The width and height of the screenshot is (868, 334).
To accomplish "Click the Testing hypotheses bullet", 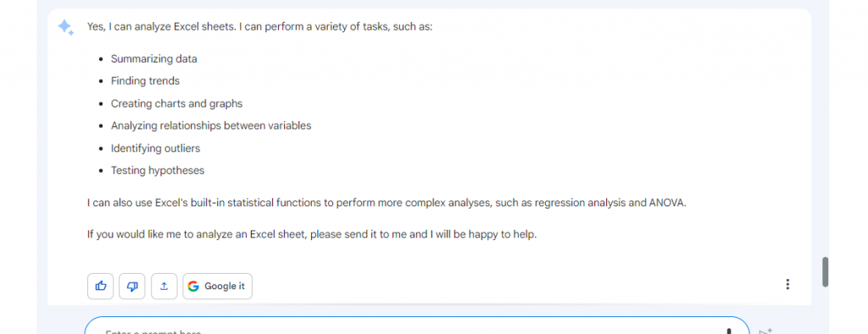I will click(158, 170).
